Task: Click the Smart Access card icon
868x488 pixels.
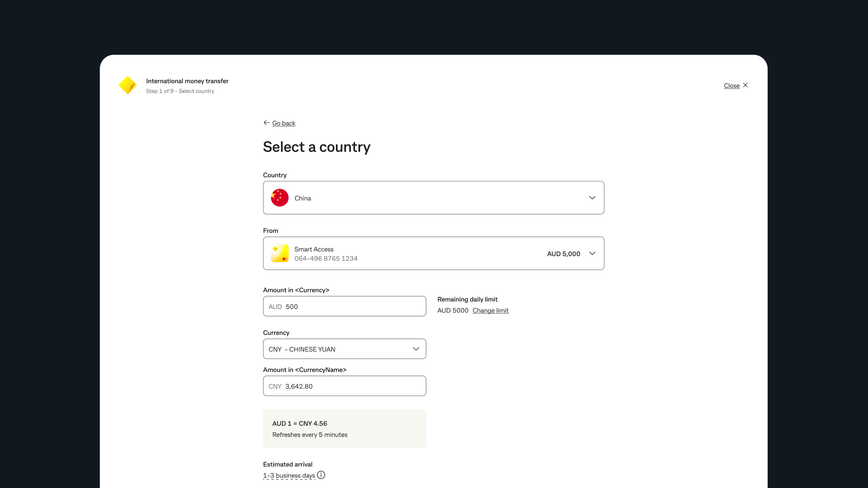Action: coord(279,253)
